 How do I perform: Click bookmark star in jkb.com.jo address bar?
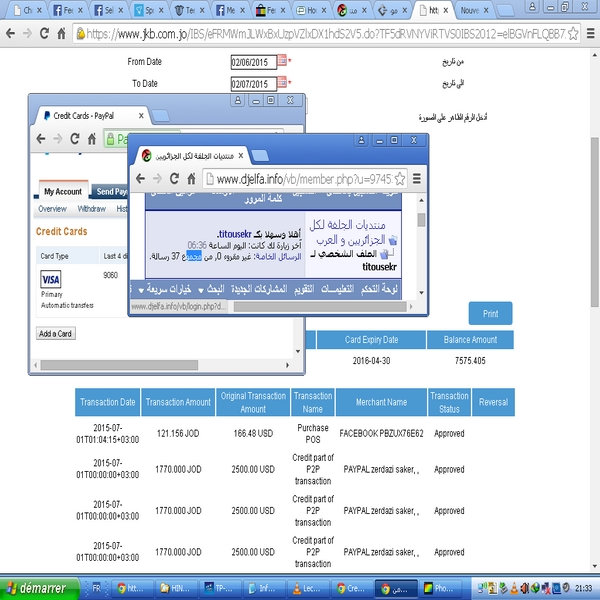tap(573, 34)
